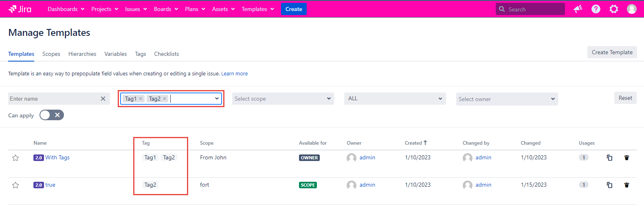This screenshot has width=644, height=205.
Task: Star the 'With Tags' template as favorite
Action: click(15, 158)
